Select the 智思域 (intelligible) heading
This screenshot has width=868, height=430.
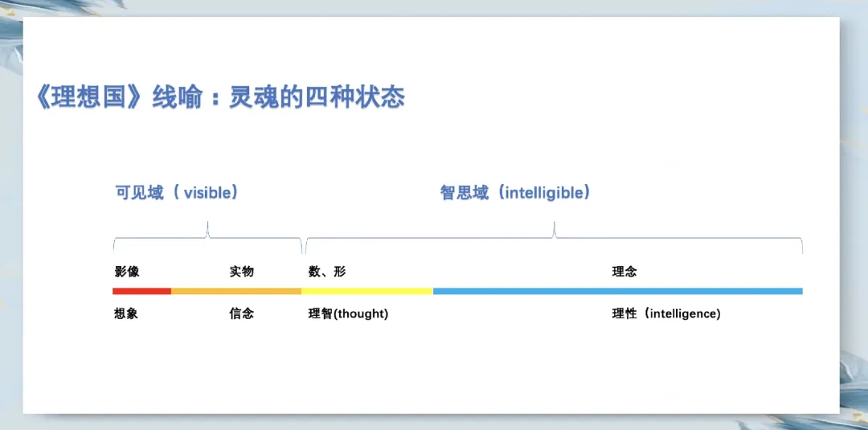(515, 193)
